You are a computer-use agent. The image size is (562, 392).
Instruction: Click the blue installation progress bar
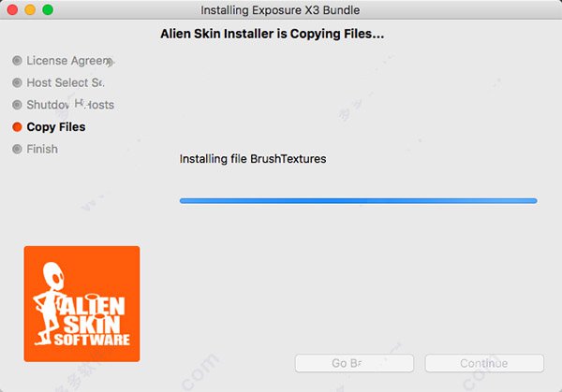(x=358, y=201)
